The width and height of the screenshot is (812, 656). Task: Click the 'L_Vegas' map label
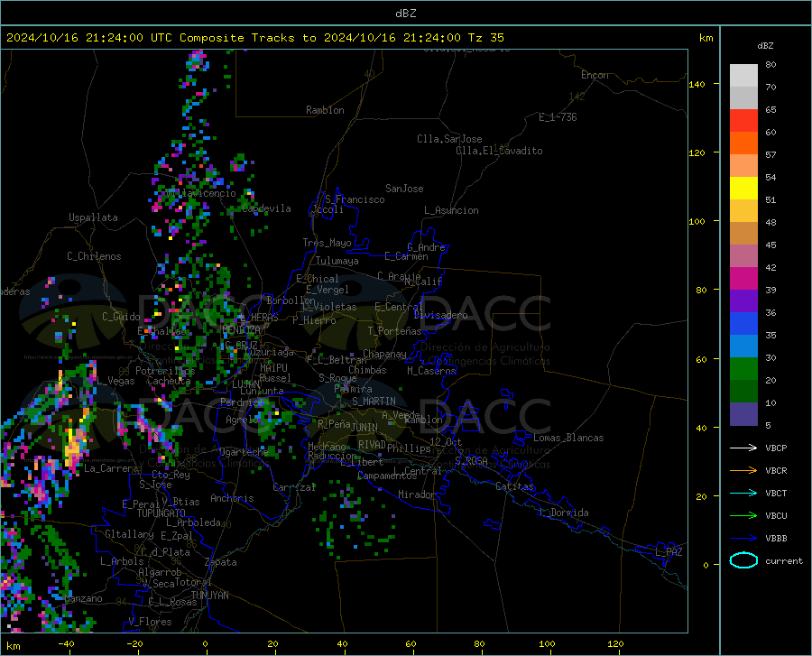115,381
